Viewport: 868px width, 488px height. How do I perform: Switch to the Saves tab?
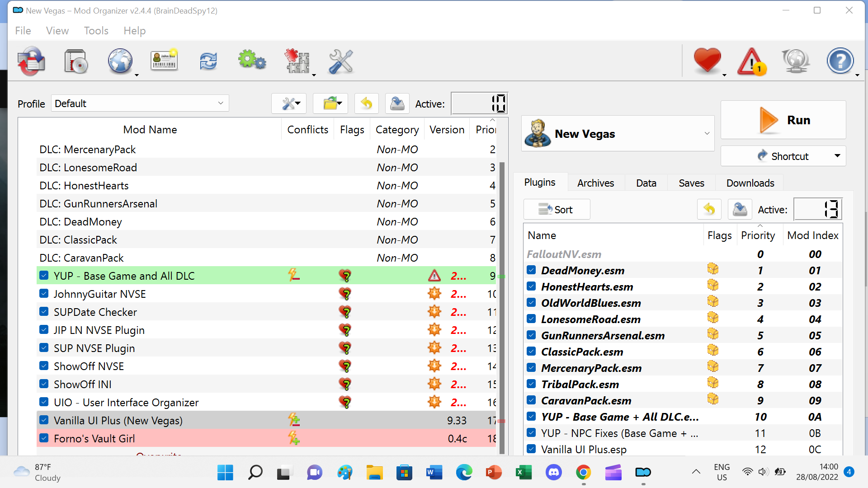(692, 183)
